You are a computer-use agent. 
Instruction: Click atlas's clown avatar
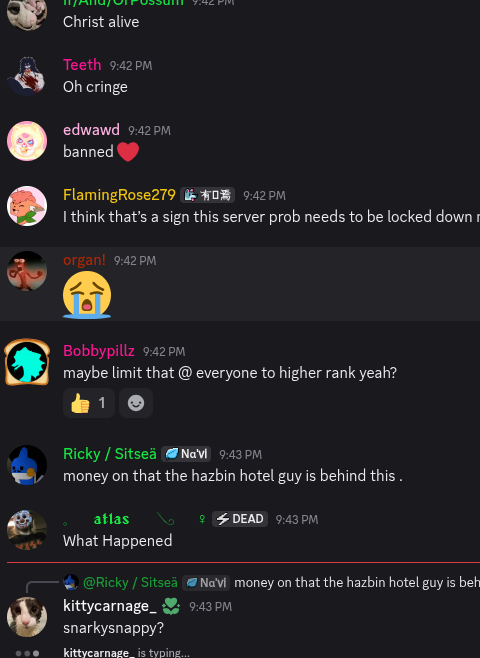pos(27,530)
